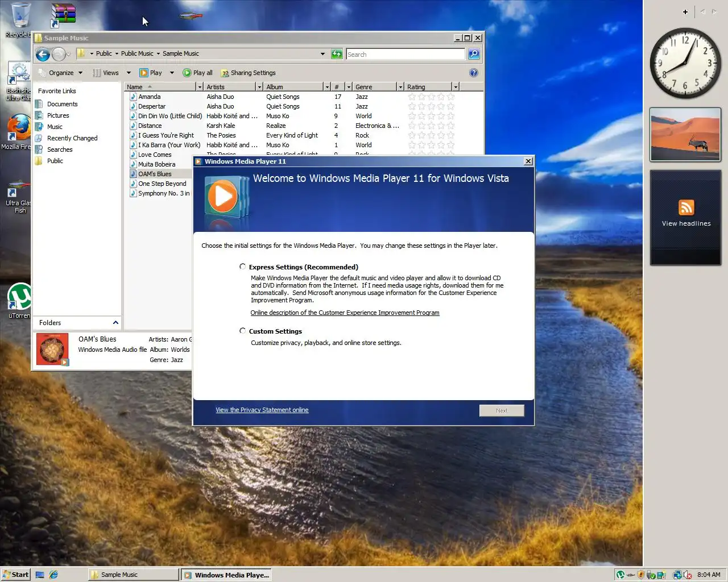This screenshot has width=728, height=582.
Task: Click the sidebar add gadget plus icon
Action: point(685,12)
